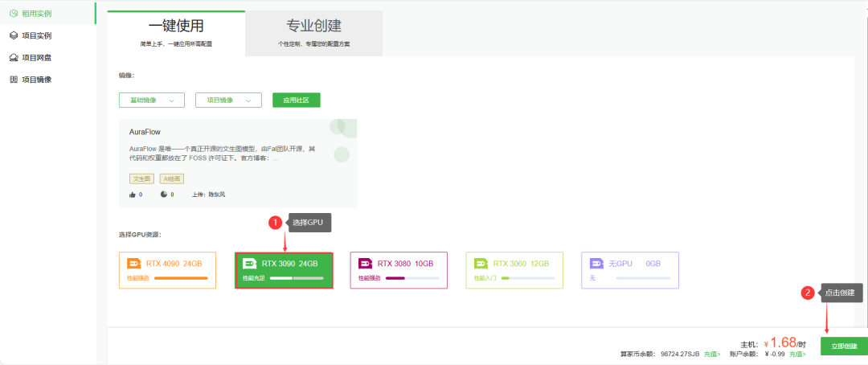868x365 pixels.
Task: Click the thumbs-up like icon on AuraFlow card
Action: click(x=133, y=195)
